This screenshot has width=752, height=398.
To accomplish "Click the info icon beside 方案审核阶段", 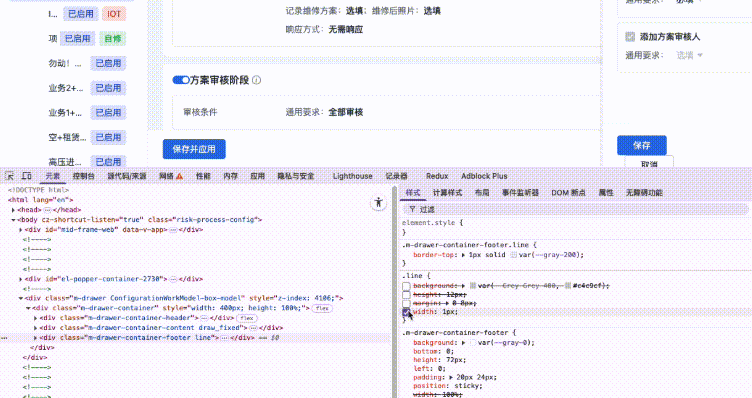I will point(257,80).
